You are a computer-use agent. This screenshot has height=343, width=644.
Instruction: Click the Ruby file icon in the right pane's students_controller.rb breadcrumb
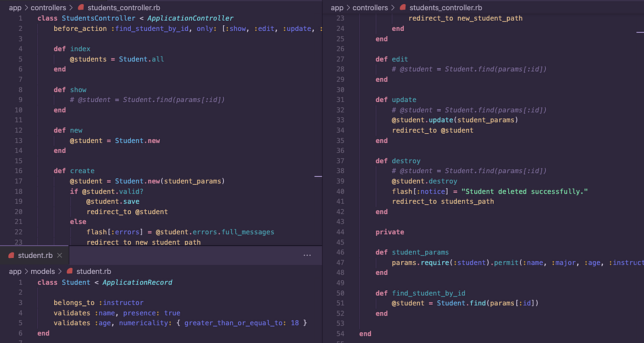coord(403,8)
